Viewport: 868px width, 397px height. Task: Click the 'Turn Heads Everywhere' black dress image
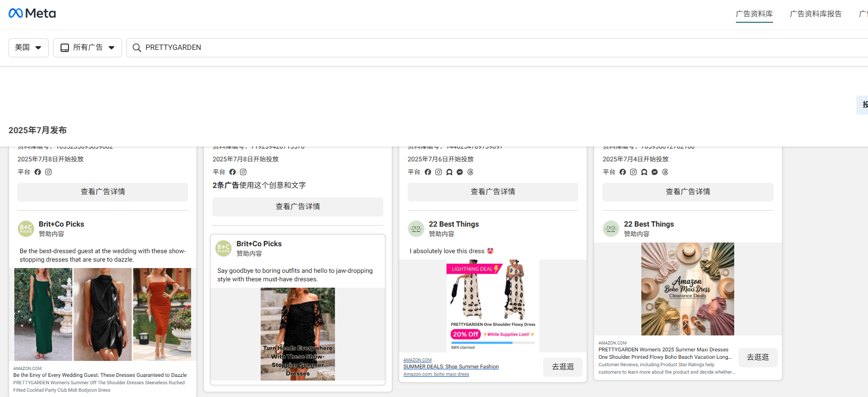coord(298,334)
